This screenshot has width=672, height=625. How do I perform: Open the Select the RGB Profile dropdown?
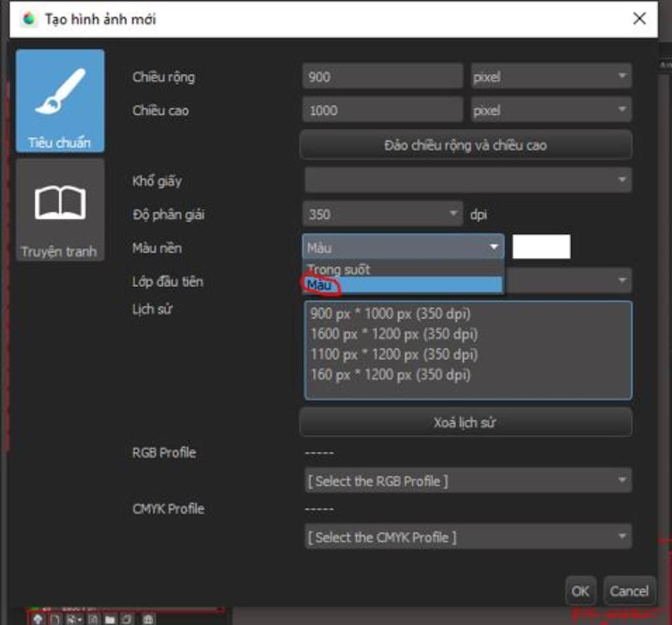pyautogui.click(x=467, y=481)
